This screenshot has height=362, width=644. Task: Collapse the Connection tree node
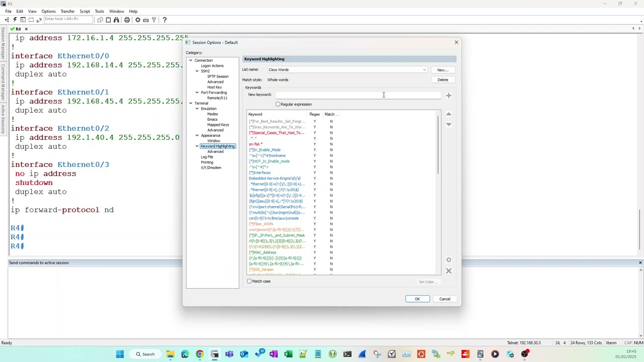click(191, 60)
